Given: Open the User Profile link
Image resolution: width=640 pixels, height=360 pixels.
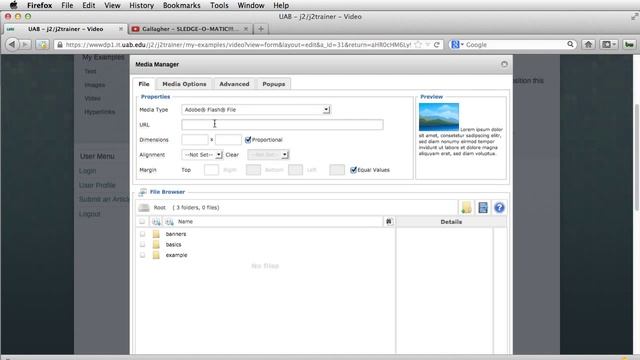Looking at the screenshot, I should click(x=97, y=185).
